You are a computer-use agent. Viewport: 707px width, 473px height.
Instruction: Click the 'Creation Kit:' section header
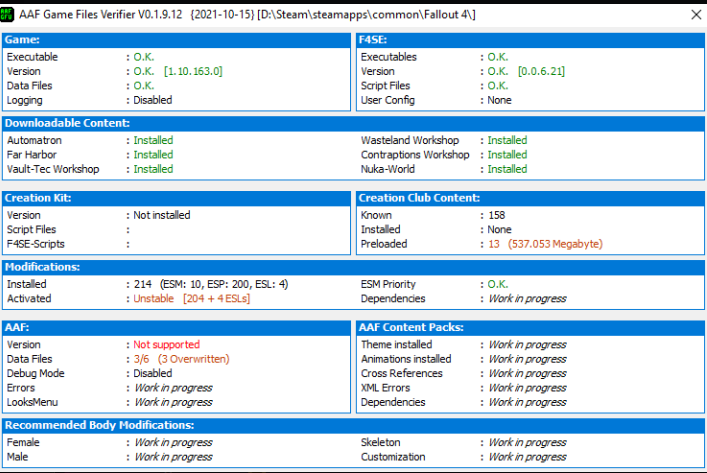tap(176, 198)
